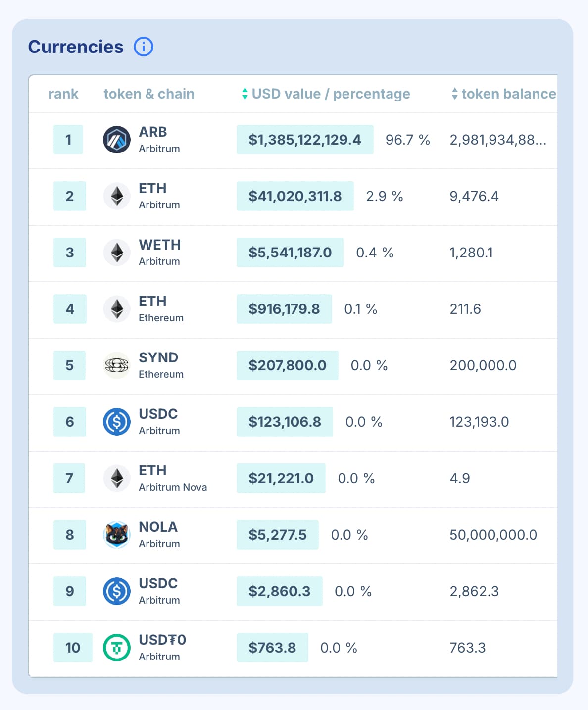Image resolution: width=588 pixels, height=710 pixels.
Task: Click the token & chain column header
Action: click(149, 94)
